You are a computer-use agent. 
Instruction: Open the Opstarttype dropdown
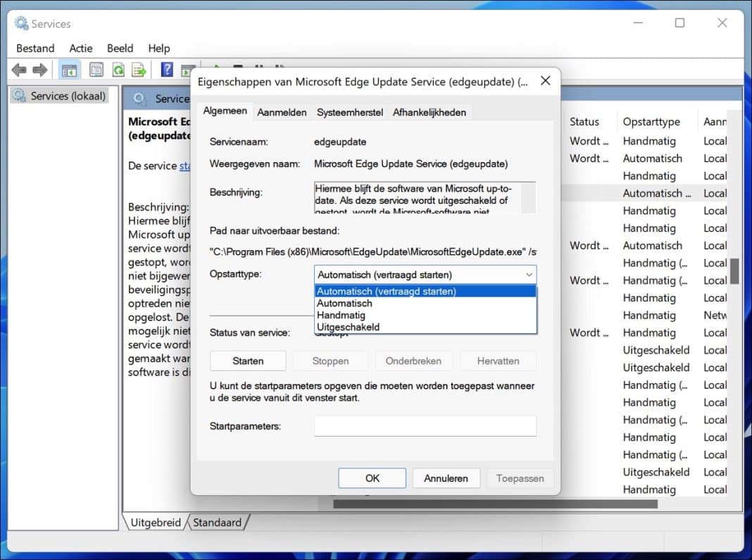coord(527,275)
